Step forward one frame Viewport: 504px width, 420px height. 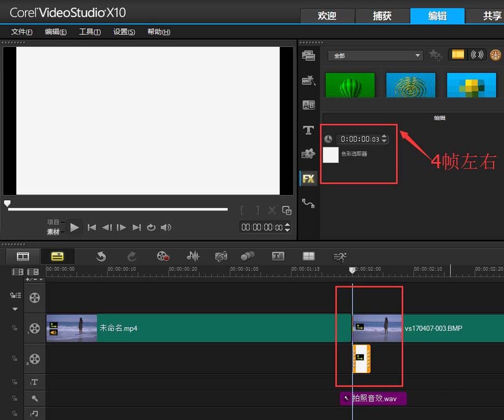[121, 228]
